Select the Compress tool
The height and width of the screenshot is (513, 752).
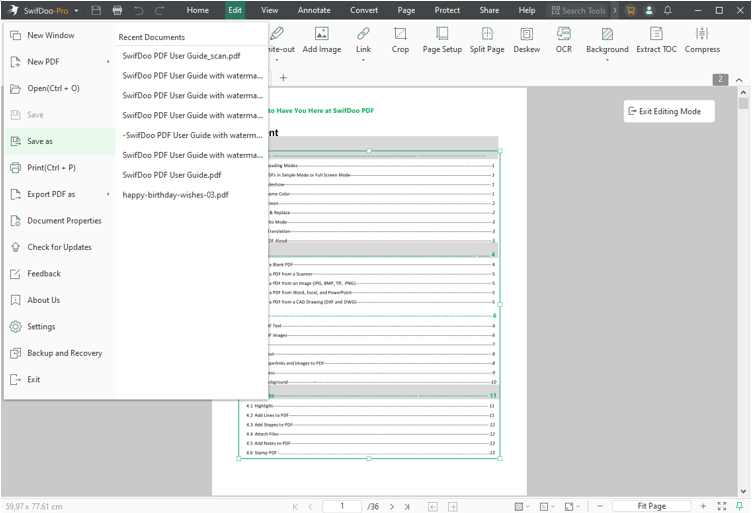(x=702, y=40)
